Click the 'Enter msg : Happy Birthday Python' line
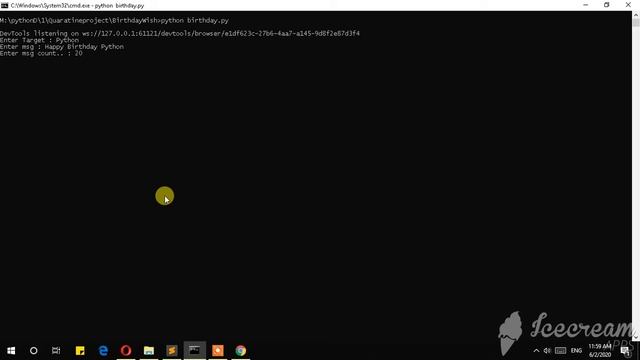 (x=62, y=47)
